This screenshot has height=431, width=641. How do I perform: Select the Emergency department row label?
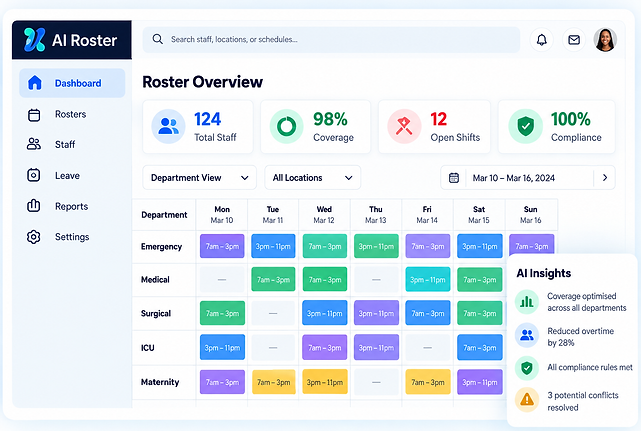pos(161,247)
